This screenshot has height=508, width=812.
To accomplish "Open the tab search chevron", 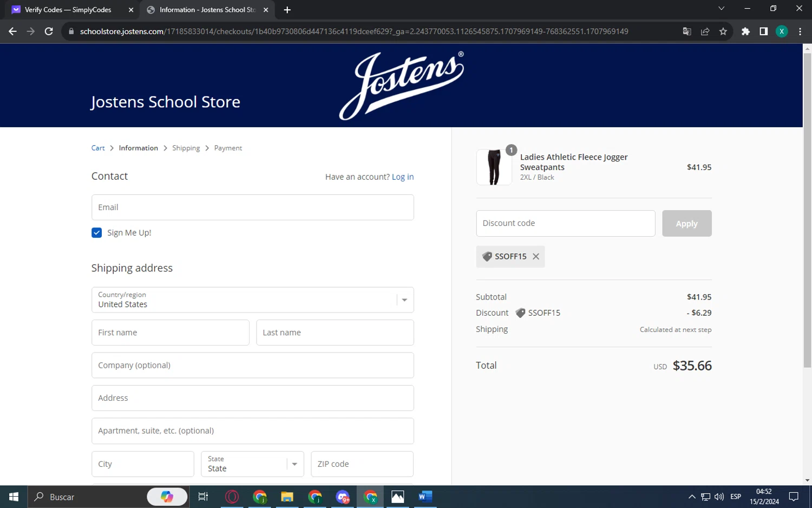I will (x=721, y=9).
